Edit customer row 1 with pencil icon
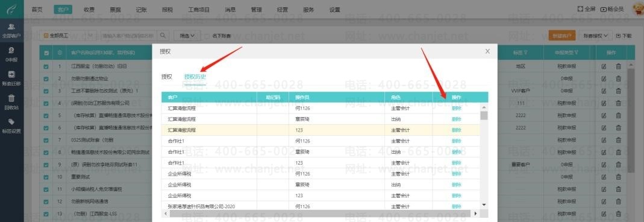 click(x=604, y=66)
